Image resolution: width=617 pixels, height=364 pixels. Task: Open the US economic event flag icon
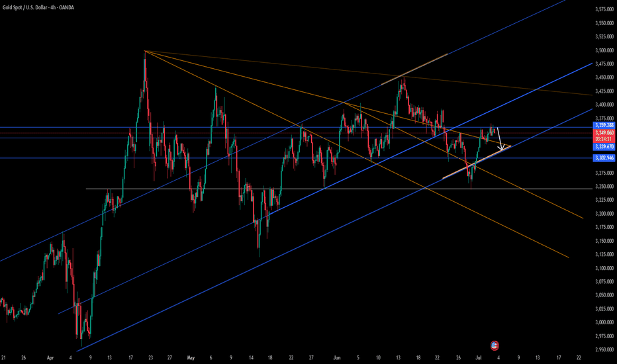click(x=495, y=346)
